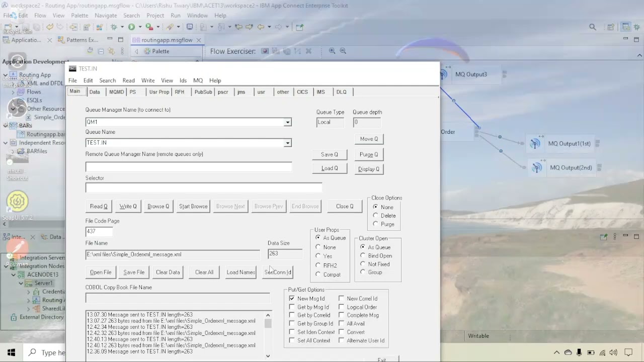Click Zoom Out in Flow Exerciser bar
The height and width of the screenshot is (362, 644).
click(x=343, y=51)
